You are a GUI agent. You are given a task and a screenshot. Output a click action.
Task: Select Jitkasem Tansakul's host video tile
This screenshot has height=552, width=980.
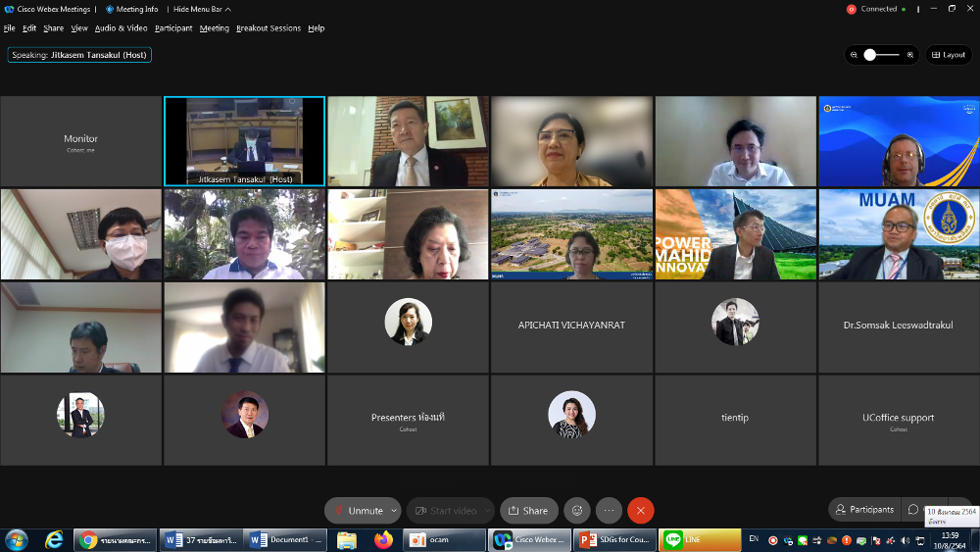(244, 140)
